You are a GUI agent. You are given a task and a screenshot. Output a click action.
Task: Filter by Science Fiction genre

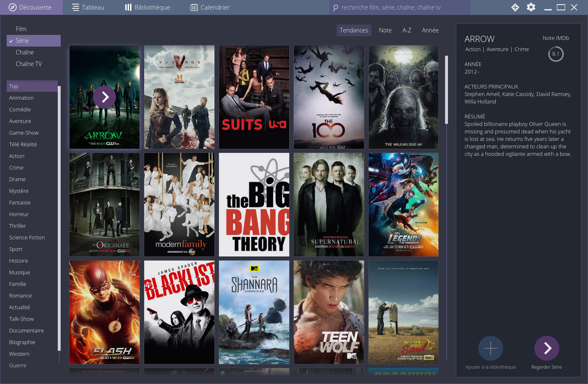[x=32, y=238]
